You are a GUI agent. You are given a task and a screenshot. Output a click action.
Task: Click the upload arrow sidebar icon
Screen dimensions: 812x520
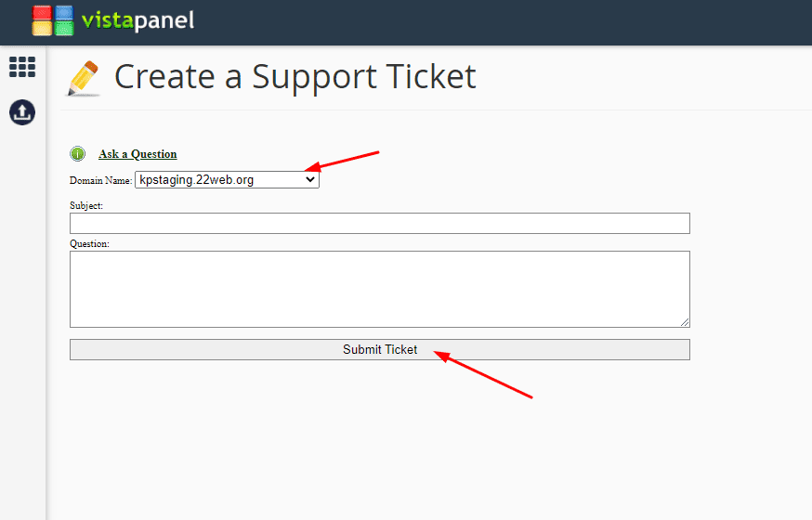click(22, 112)
